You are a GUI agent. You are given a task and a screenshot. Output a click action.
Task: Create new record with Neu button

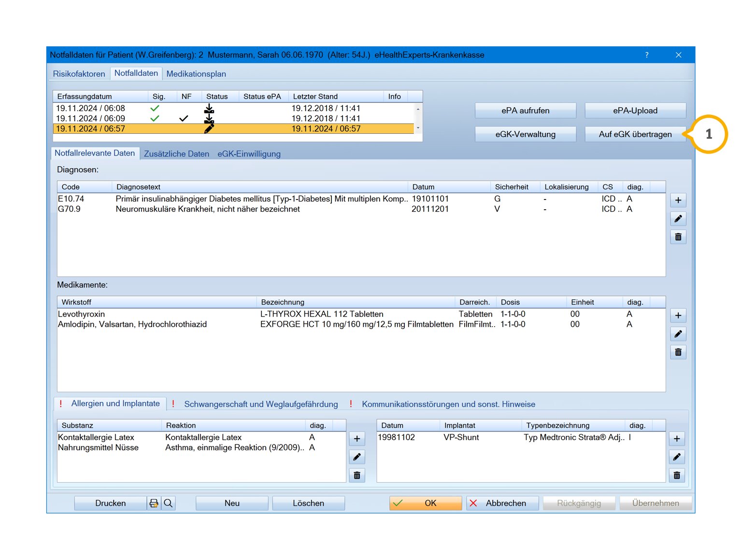pyautogui.click(x=232, y=503)
